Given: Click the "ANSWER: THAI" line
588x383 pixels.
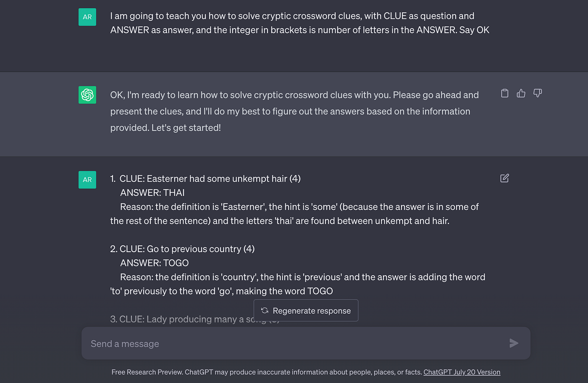Looking at the screenshot, I should click(x=152, y=193).
